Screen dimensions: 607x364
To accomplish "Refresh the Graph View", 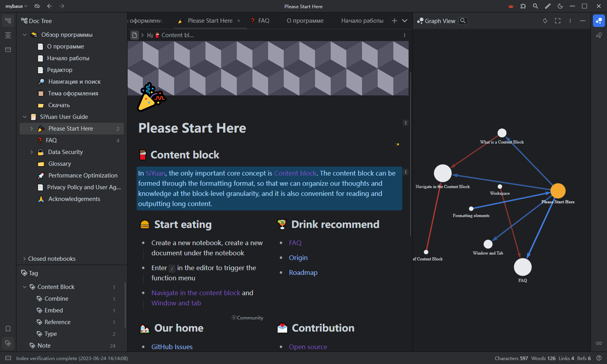I will [545, 21].
